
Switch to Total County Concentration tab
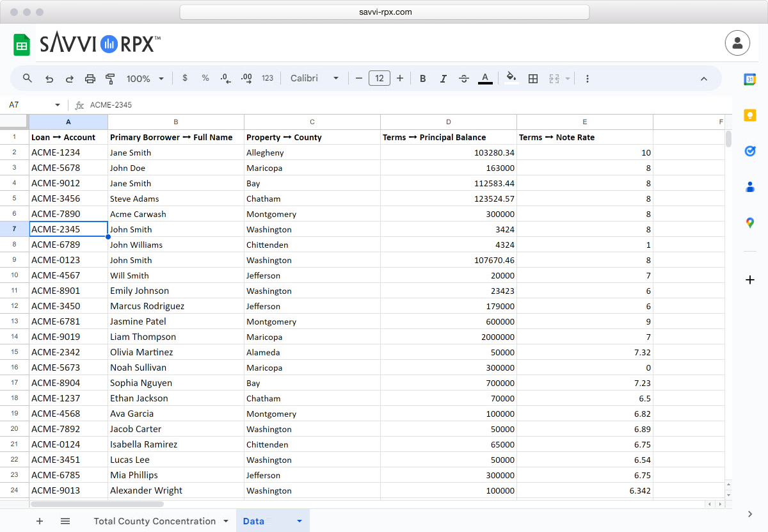tap(154, 521)
